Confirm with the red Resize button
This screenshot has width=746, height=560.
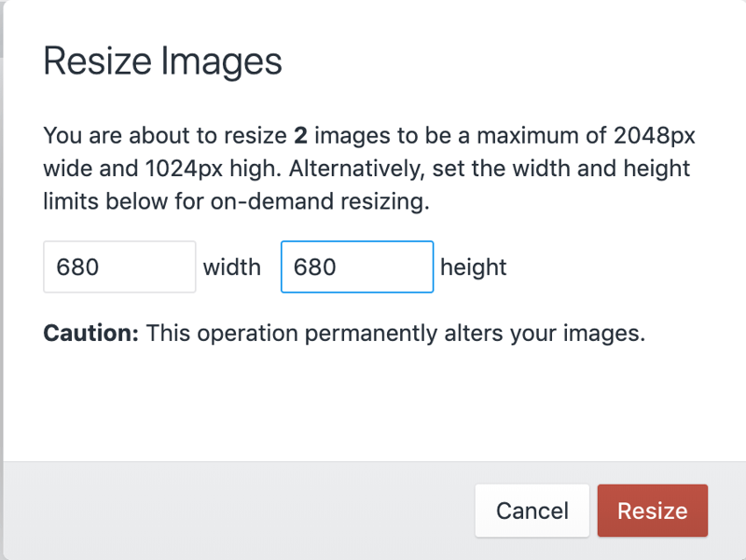pyautogui.click(x=652, y=511)
